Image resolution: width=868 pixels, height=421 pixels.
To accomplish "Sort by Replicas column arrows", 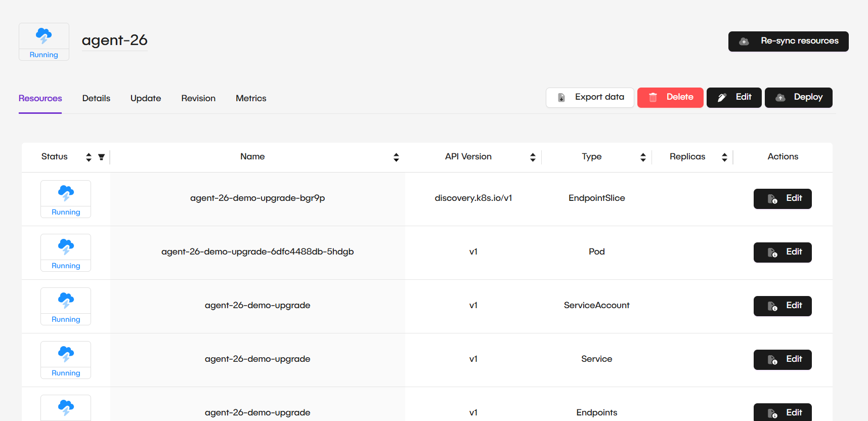I will pyautogui.click(x=724, y=157).
